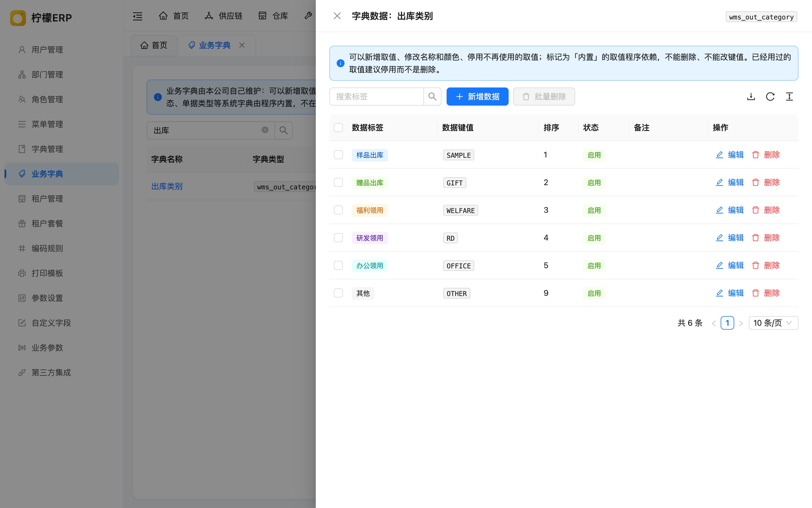The height and width of the screenshot is (508, 812).
Task: Open the 仓库 top menu
Action: (x=273, y=16)
